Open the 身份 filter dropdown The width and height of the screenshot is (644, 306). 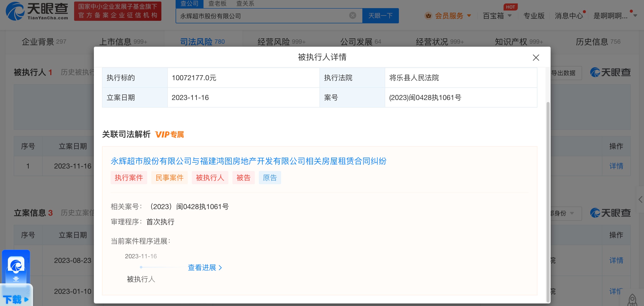pyautogui.click(x=566, y=213)
